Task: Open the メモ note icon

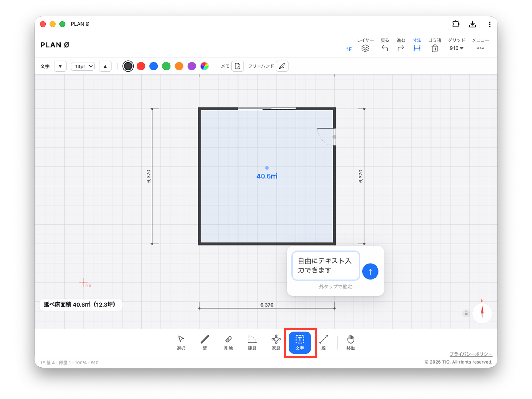Action: click(237, 66)
